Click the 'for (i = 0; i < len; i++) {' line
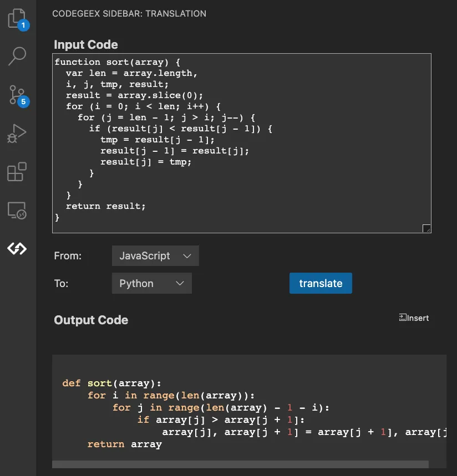Image resolution: width=457 pixels, height=476 pixels. 143,106
